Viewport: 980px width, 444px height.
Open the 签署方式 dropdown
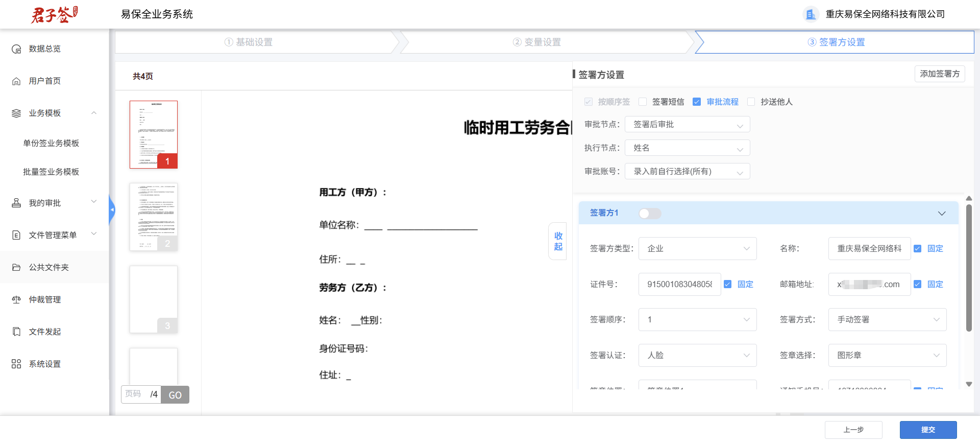point(887,319)
